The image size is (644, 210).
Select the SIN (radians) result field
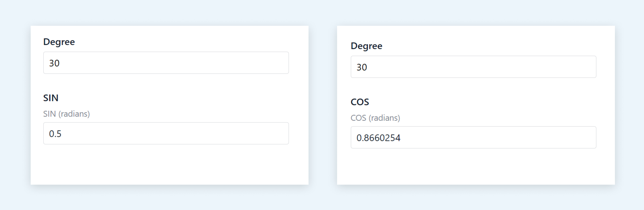point(166,133)
